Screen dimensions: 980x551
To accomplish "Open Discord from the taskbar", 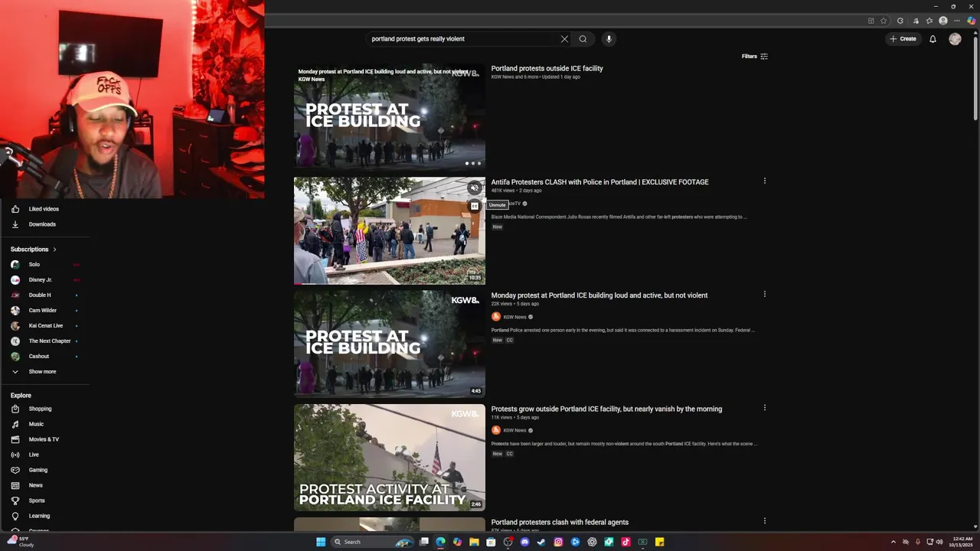I will 524,542.
